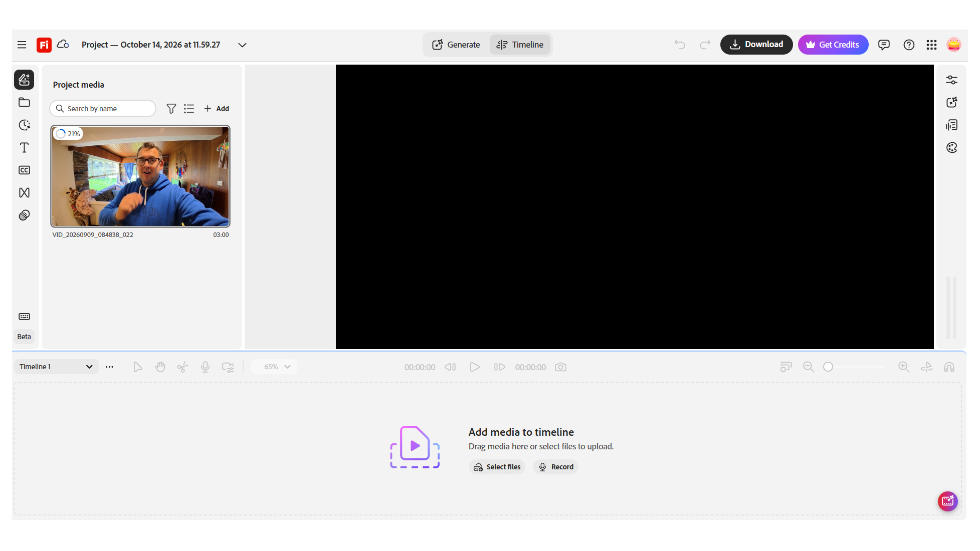980x551 pixels.
Task: Click Add media button
Action: [x=217, y=108]
